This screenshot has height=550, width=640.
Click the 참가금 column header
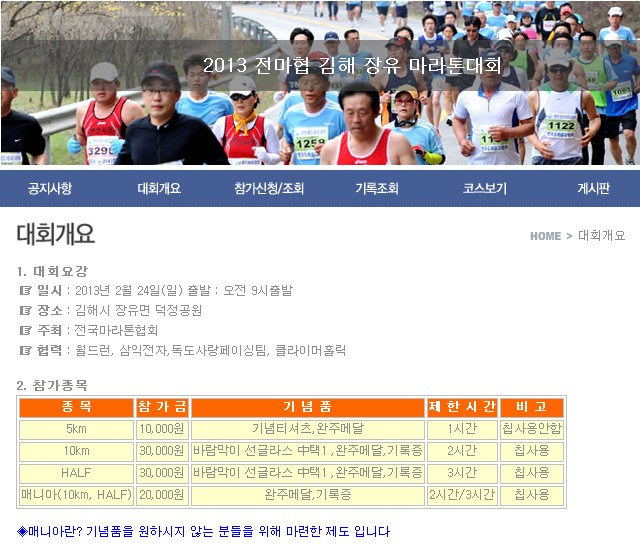162,407
